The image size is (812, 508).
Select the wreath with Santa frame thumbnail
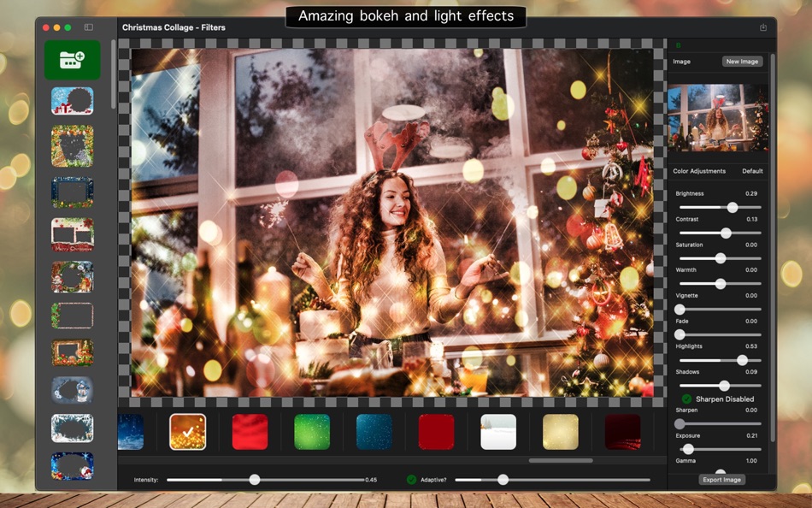[73, 277]
